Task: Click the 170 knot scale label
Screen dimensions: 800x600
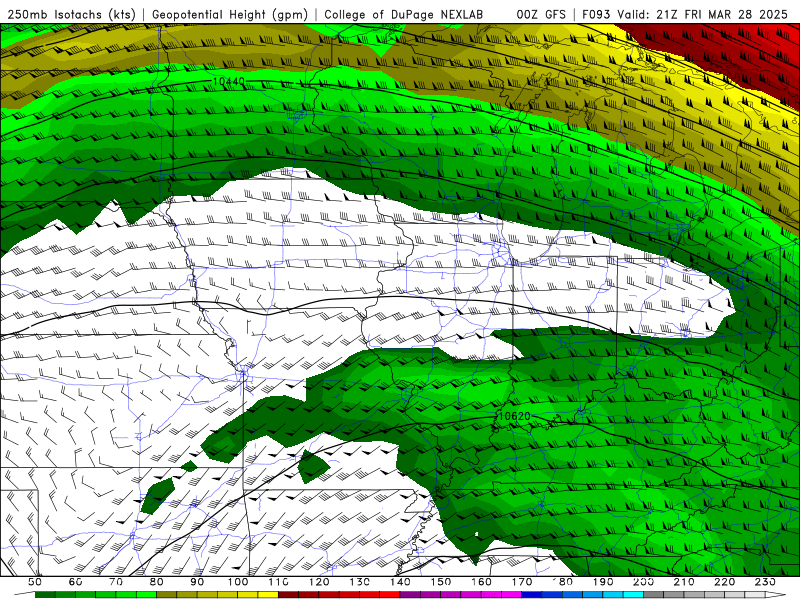Action: [x=521, y=582]
